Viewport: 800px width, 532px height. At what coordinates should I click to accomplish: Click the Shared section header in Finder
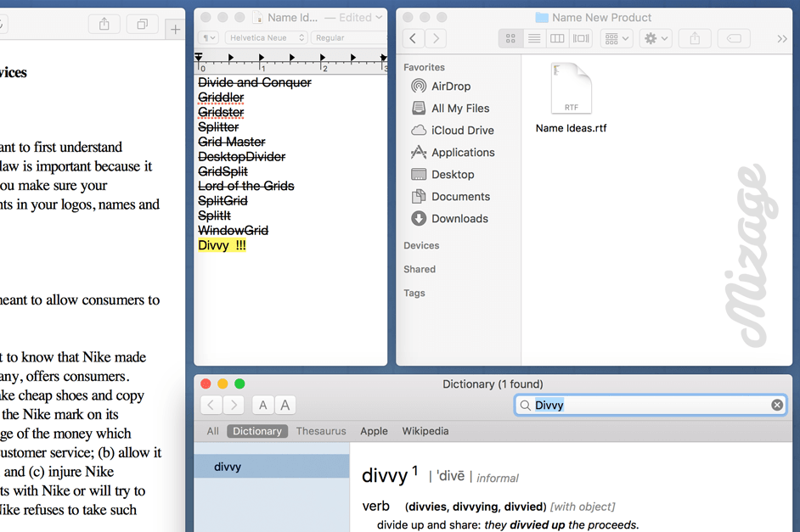[420, 269]
